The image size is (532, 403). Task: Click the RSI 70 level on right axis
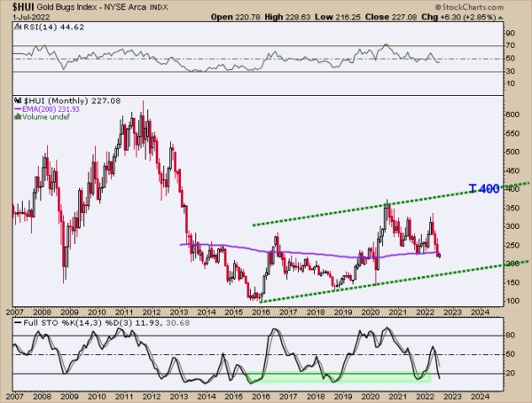pos(512,46)
